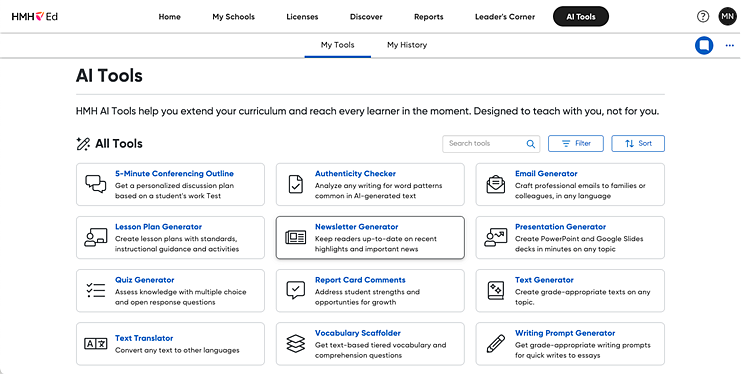This screenshot has width=742, height=375.
Task: Open the Authenticity Checker link
Action: tap(355, 174)
